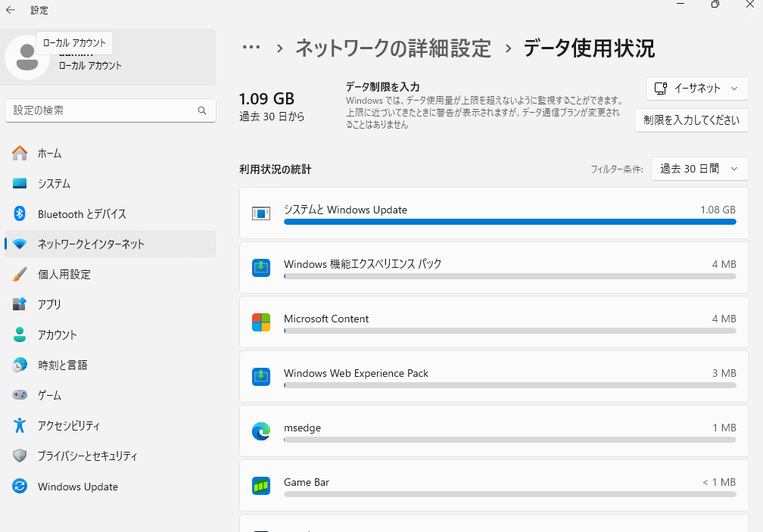Click the システム monitor icon
Viewport: 763px width, 532px height.
coord(20,183)
